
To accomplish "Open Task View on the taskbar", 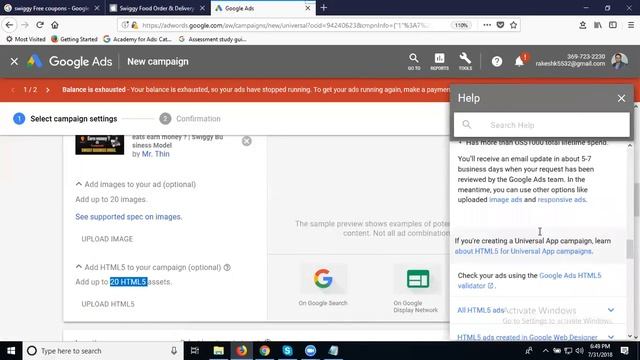I will tap(195, 351).
